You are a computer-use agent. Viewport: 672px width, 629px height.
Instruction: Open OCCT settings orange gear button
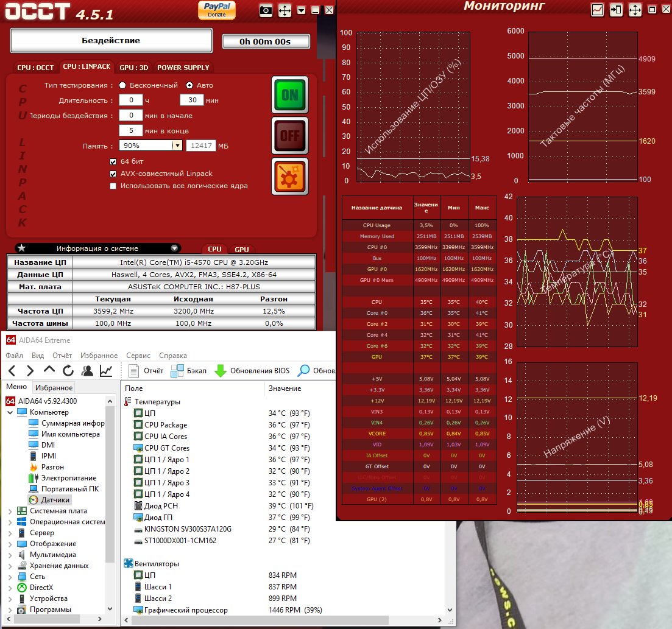click(290, 177)
